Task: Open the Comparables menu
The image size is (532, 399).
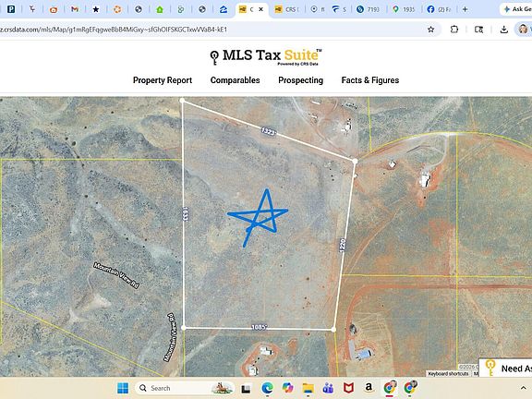Action: click(x=236, y=80)
